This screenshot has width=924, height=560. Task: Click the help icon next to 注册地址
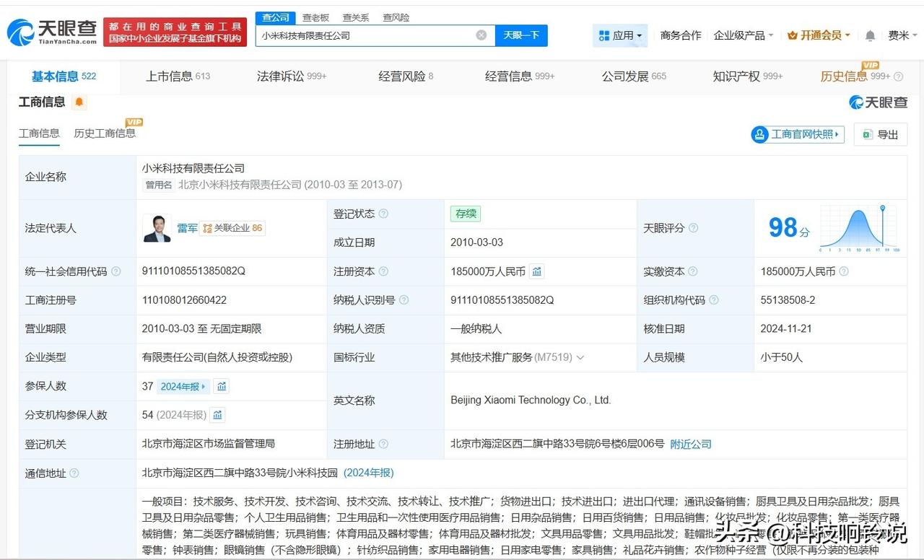(383, 445)
